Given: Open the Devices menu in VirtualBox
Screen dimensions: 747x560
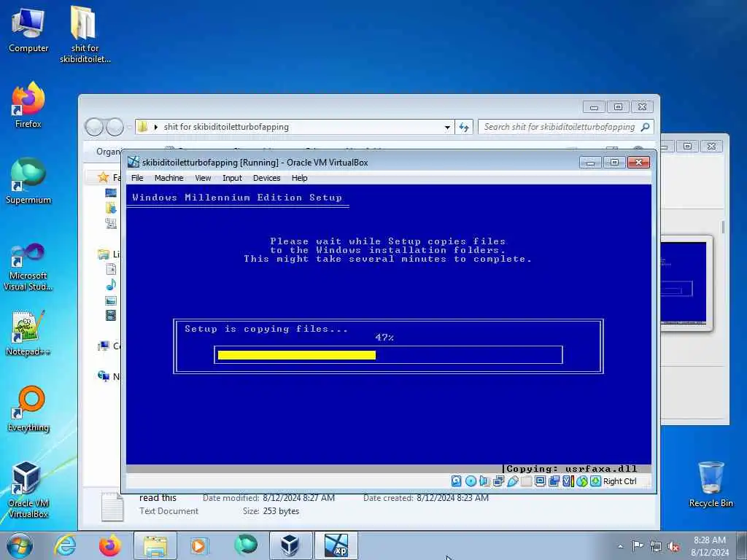Looking at the screenshot, I should (x=266, y=178).
